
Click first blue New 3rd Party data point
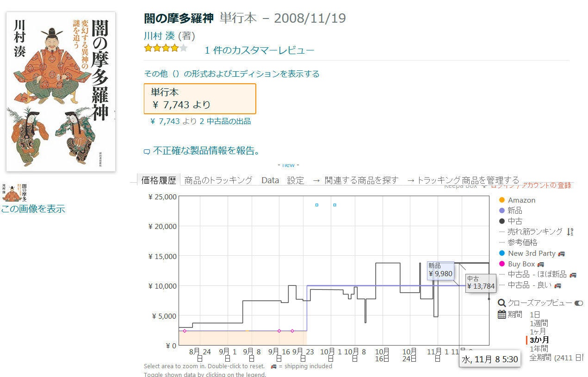click(316, 204)
